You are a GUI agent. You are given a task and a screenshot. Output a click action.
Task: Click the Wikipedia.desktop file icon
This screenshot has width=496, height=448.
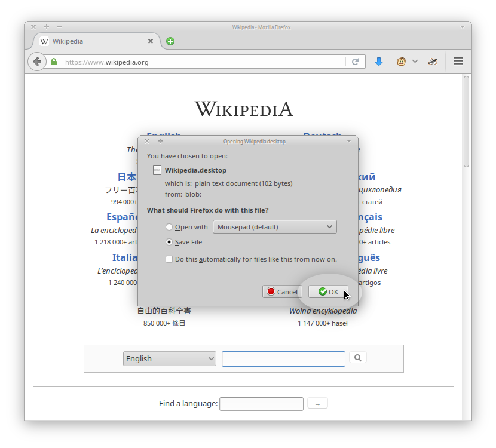(x=157, y=170)
